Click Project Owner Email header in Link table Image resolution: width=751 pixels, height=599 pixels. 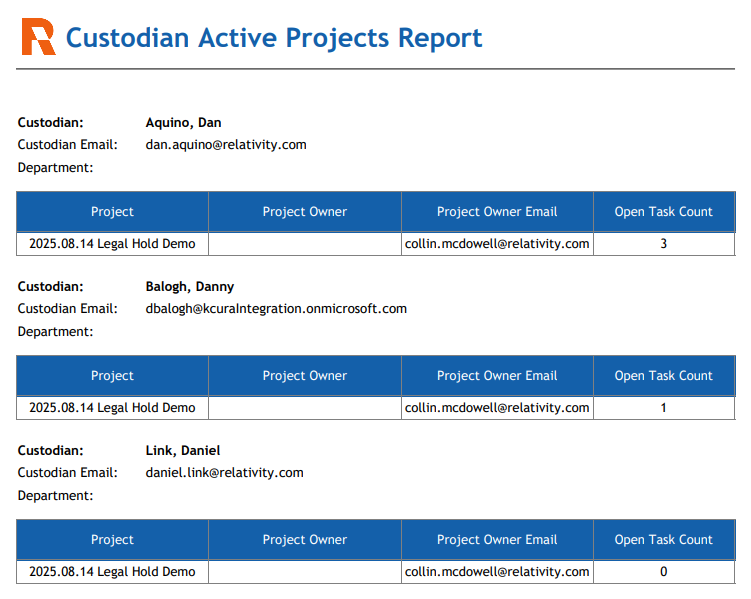point(497,540)
